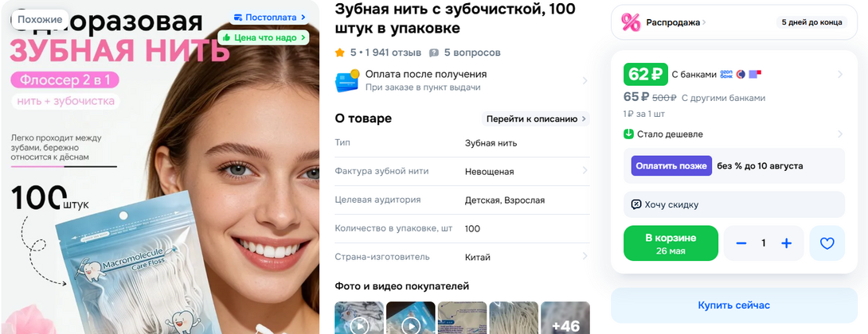Click Хочу скидку button

[x=734, y=204]
